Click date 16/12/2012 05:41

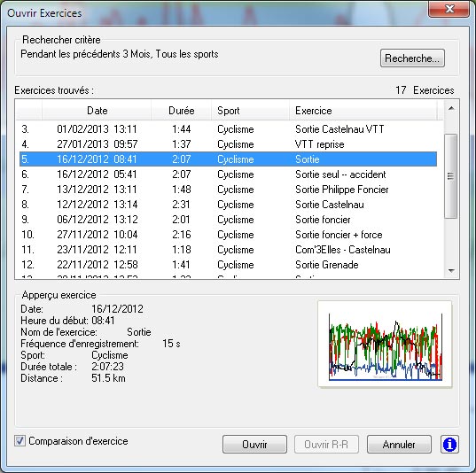click(x=98, y=174)
